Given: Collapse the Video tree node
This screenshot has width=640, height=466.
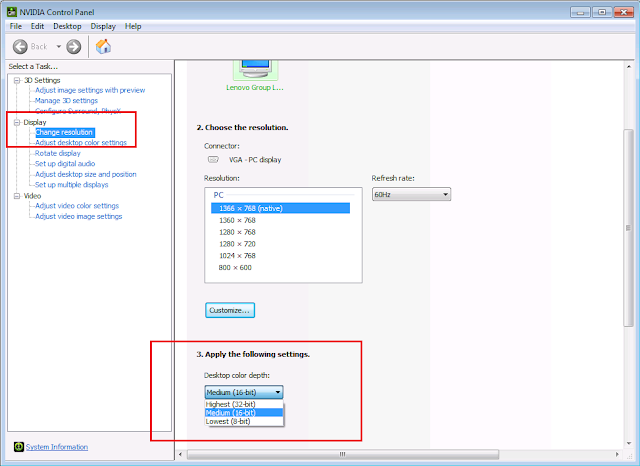Looking at the screenshot, I should [17, 196].
